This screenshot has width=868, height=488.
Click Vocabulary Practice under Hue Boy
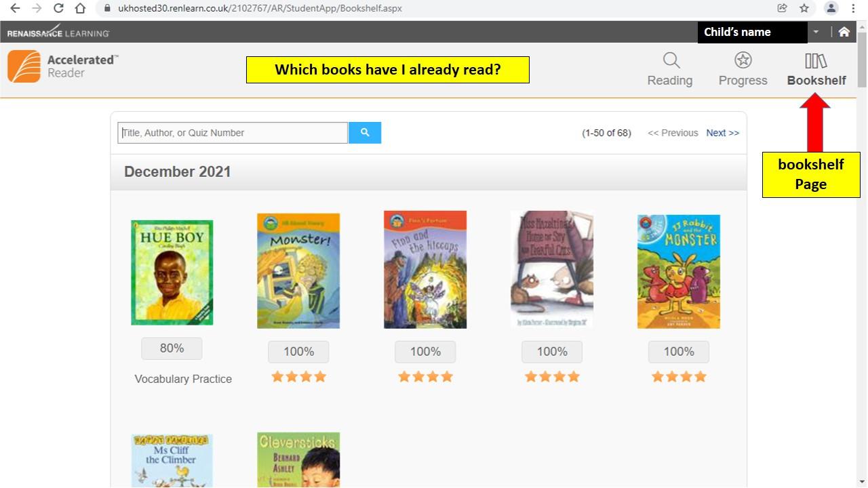[183, 379]
